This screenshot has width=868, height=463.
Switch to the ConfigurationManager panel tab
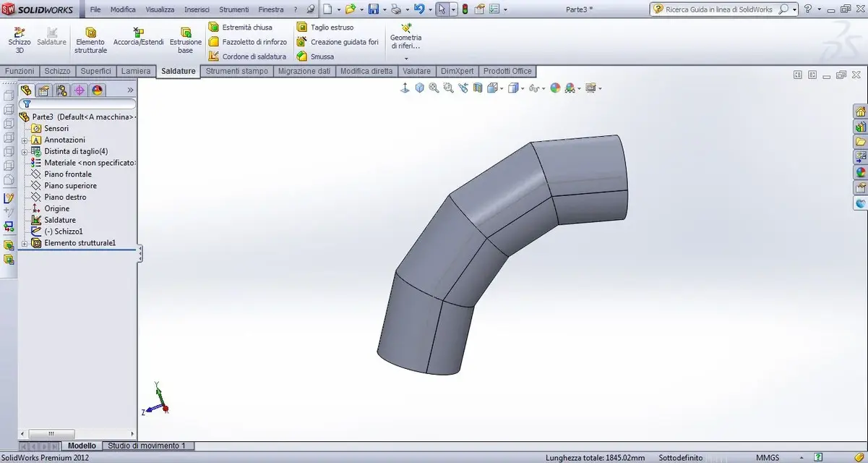61,90
